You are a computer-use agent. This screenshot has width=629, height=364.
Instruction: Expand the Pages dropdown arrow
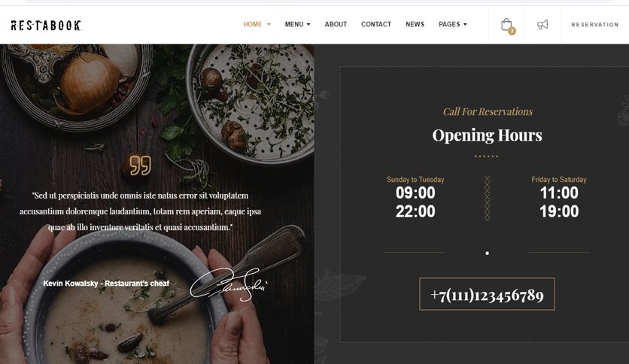(x=465, y=25)
